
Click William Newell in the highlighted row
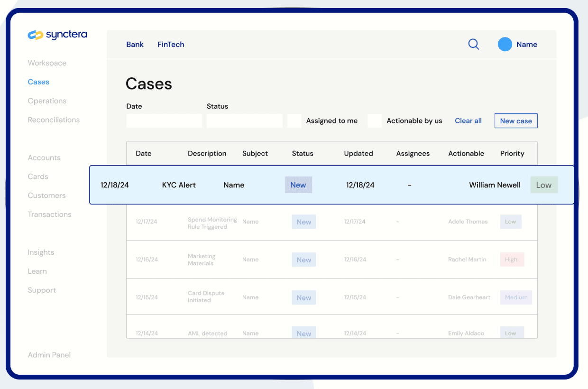(x=495, y=185)
